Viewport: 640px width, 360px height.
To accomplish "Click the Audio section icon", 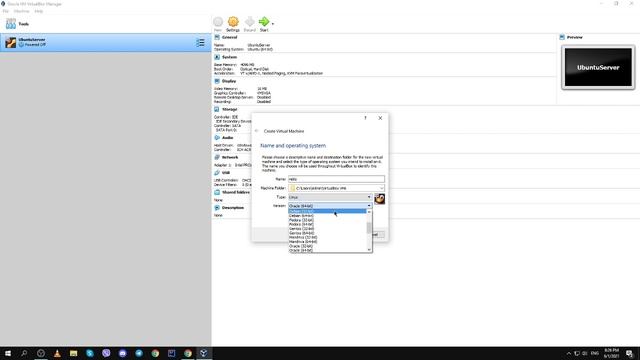I will (217, 138).
